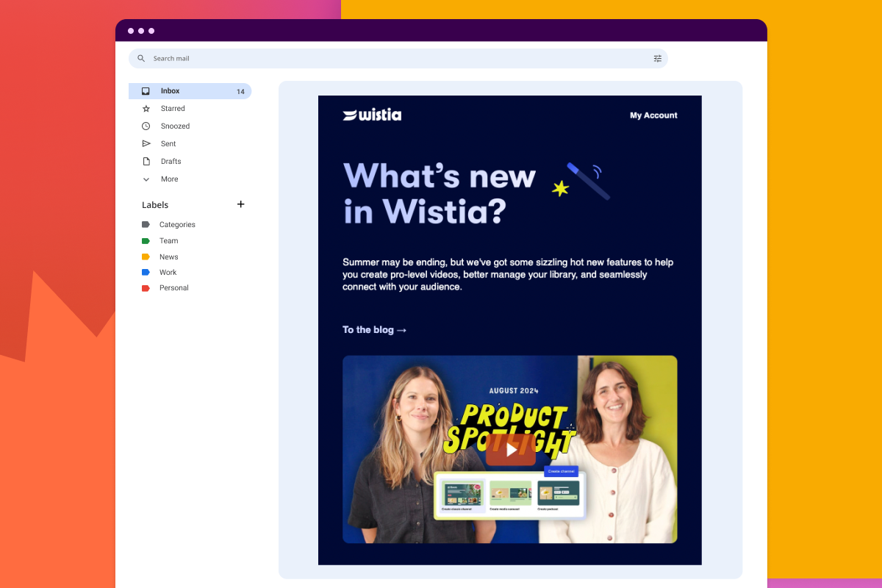Click the AUGUST 2024 text on video

[514, 392]
